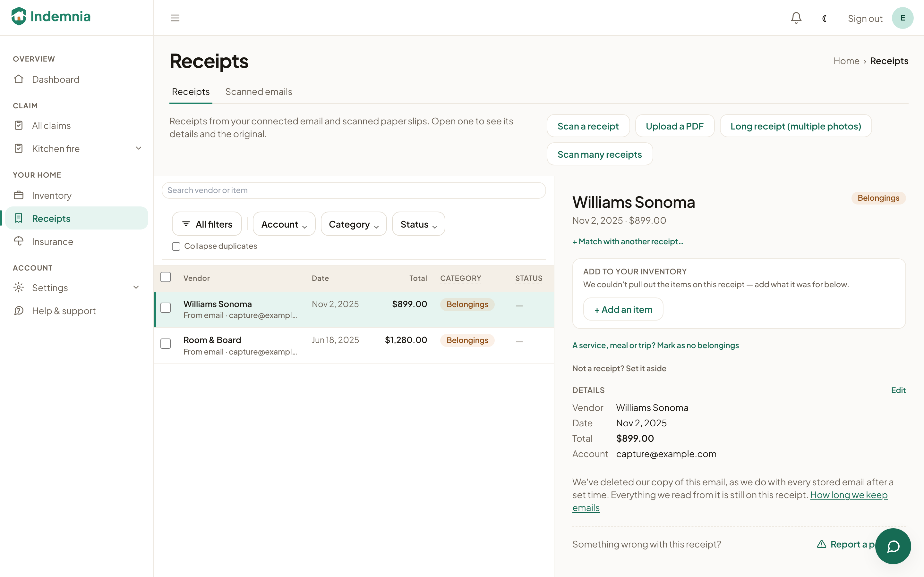Go to Inventory in sidebar
The width and height of the screenshot is (924, 577).
point(52,196)
